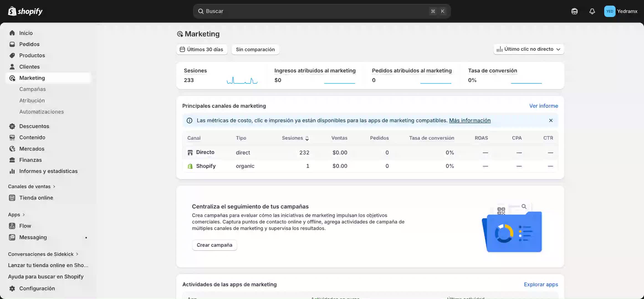This screenshot has height=299, width=644.
Task: Dismiss the metrics info banner
Action: click(551, 120)
